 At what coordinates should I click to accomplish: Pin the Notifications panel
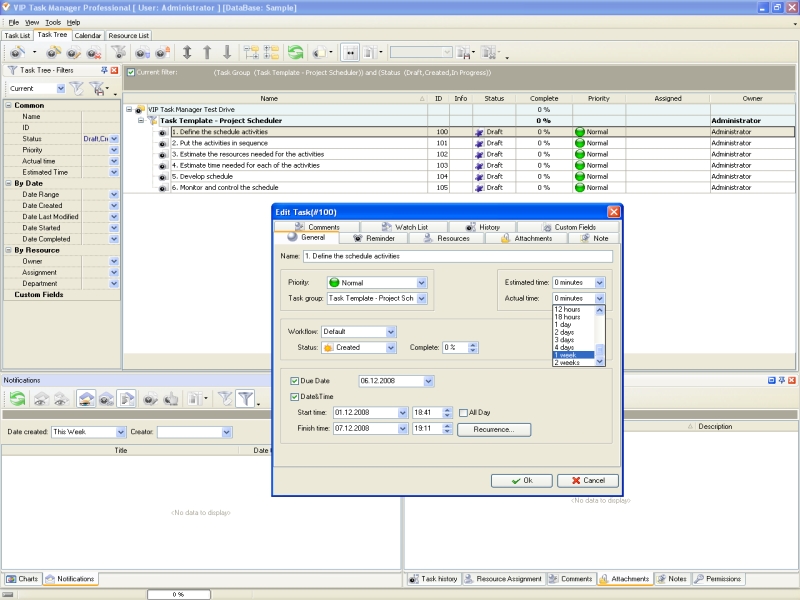[782, 380]
